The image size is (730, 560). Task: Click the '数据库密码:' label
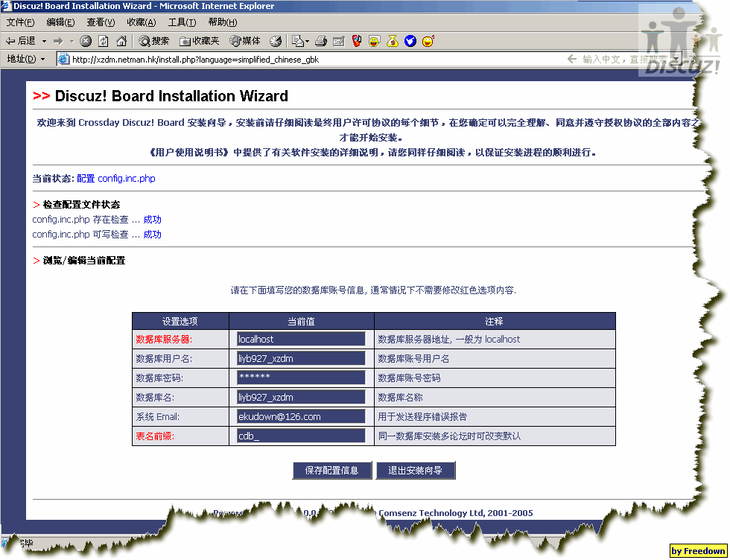[159, 378]
